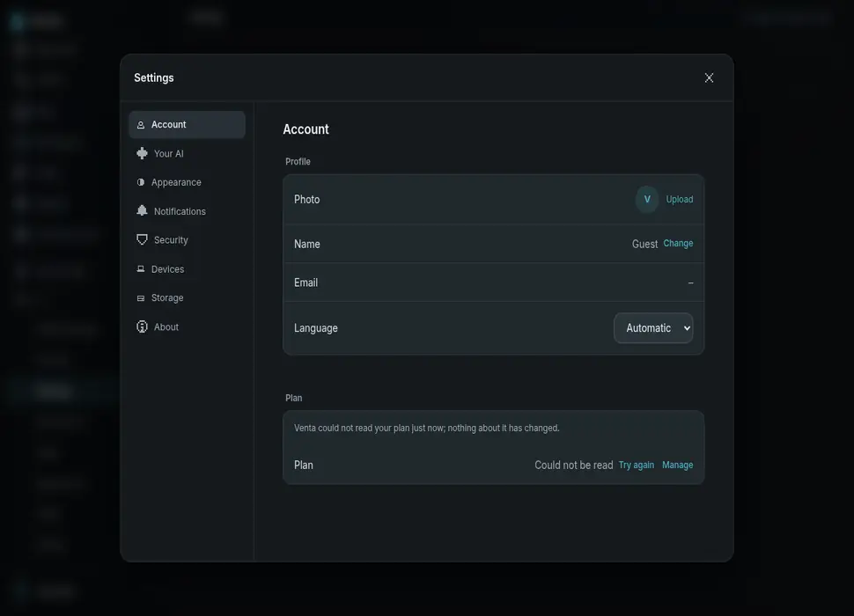
Task: Click the Notifications bell icon
Action: coord(142,210)
